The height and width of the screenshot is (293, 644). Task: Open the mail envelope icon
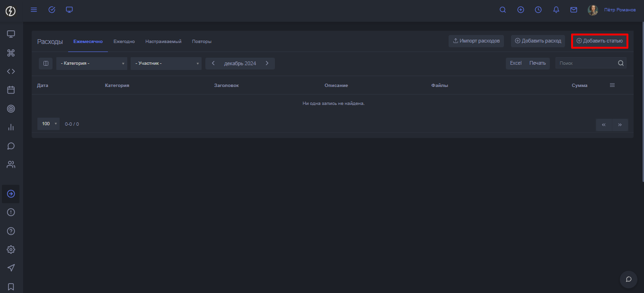point(573,9)
